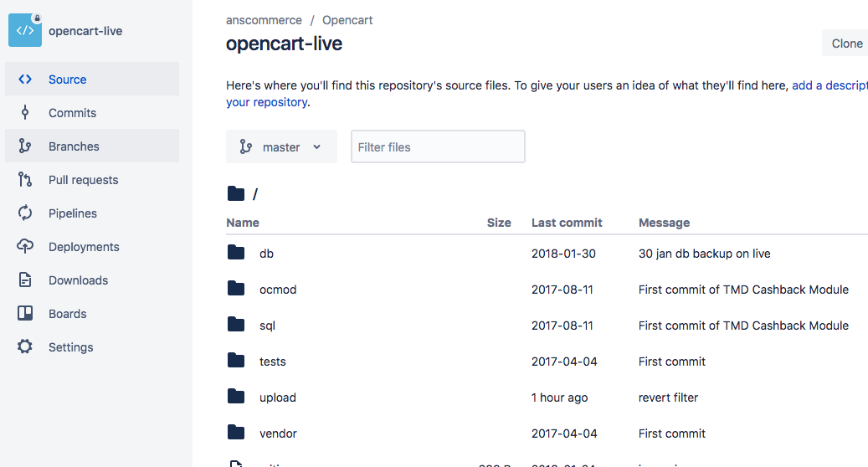
Task: Open the master branch dropdown
Action: coord(281,146)
